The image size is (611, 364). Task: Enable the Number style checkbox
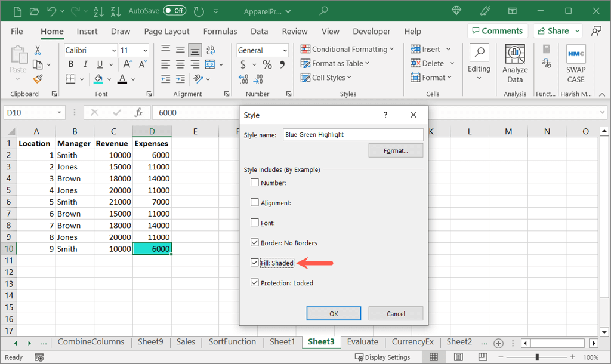coord(255,183)
